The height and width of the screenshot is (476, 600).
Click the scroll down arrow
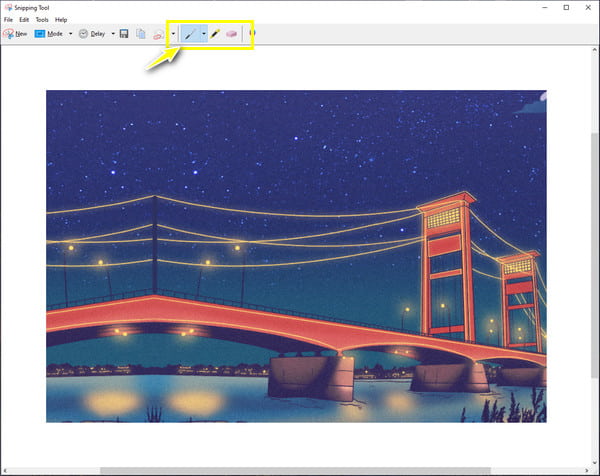(594, 462)
